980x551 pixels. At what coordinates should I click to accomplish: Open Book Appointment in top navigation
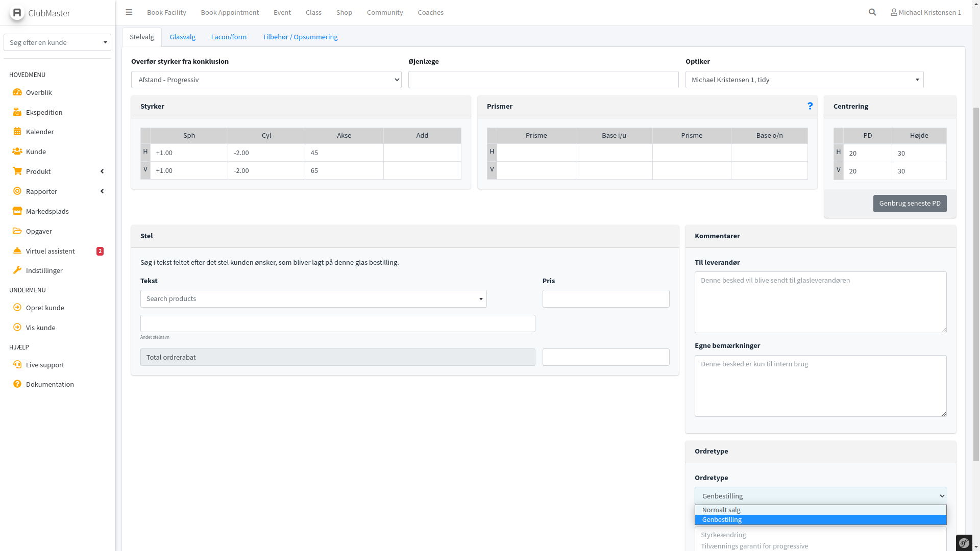pos(230,12)
